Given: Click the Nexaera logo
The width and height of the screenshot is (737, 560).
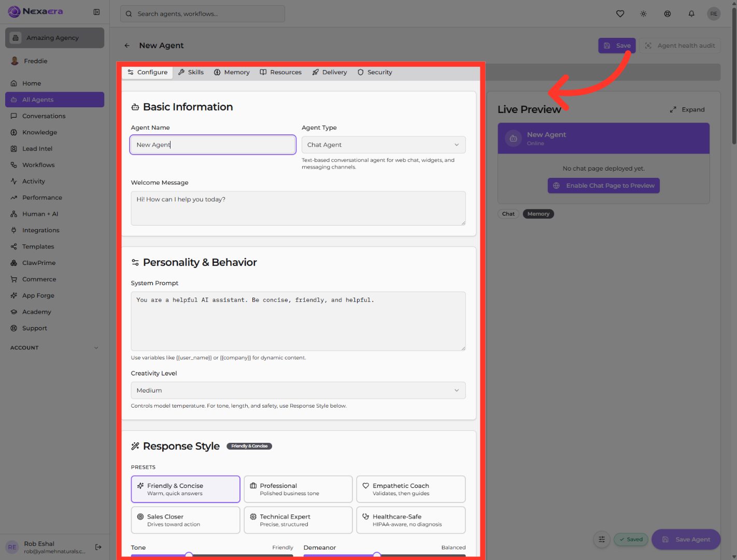Looking at the screenshot, I should (35, 11).
